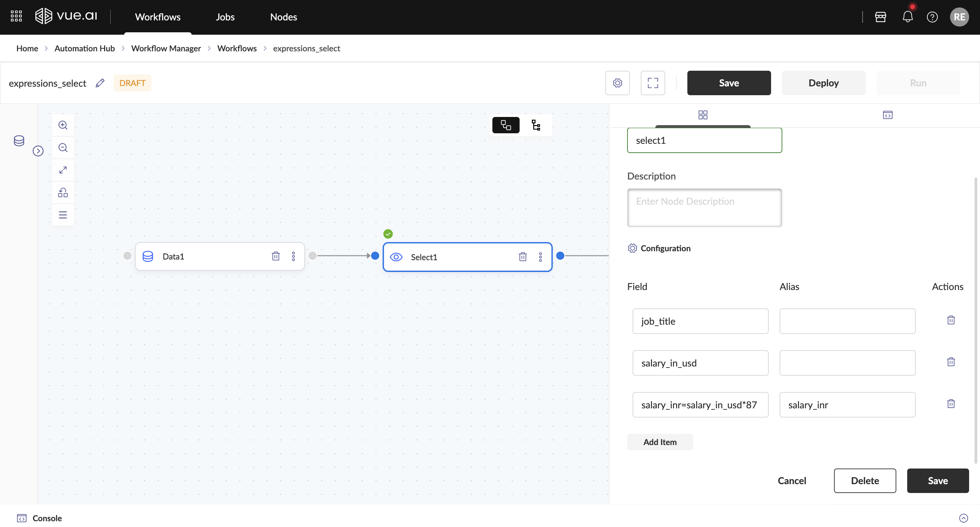Switch to the code view panel tab

(x=887, y=115)
